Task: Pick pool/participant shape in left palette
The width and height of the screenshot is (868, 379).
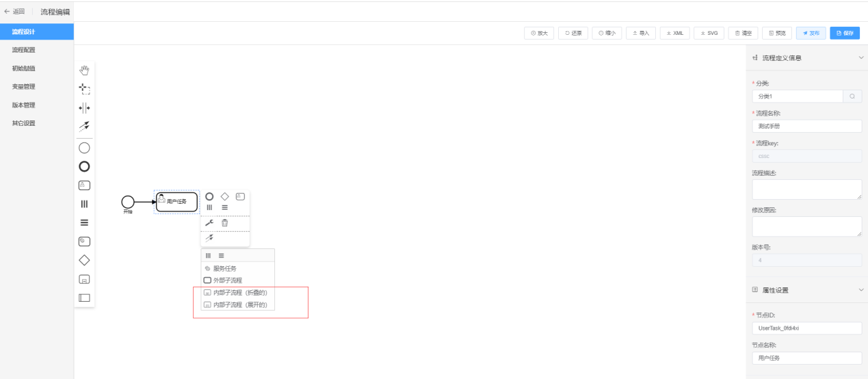Action: coord(85,298)
